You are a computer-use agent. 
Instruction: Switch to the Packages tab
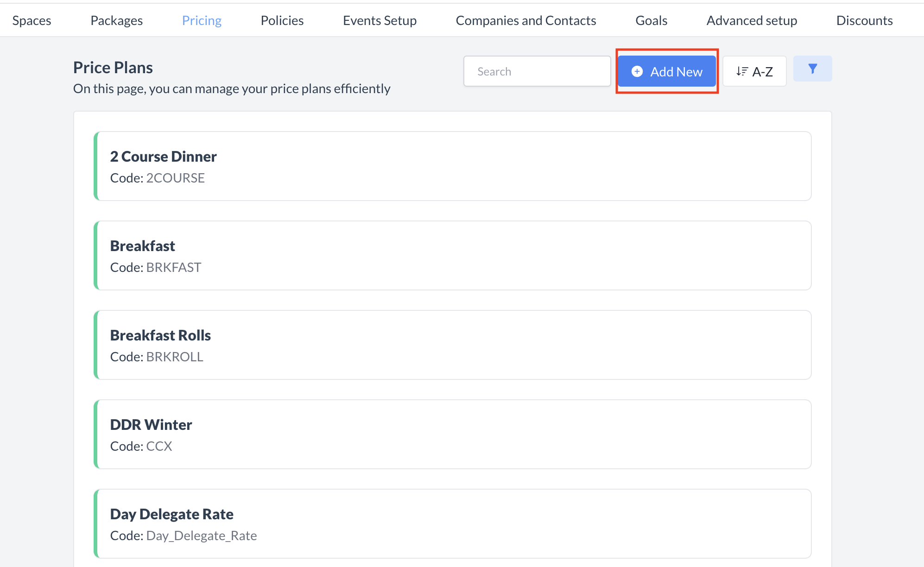[116, 20]
